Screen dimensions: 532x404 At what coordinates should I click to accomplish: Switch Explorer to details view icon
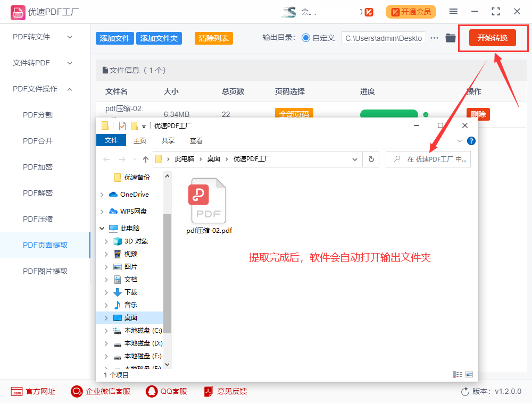pyautogui.click(x=458, y=375)
